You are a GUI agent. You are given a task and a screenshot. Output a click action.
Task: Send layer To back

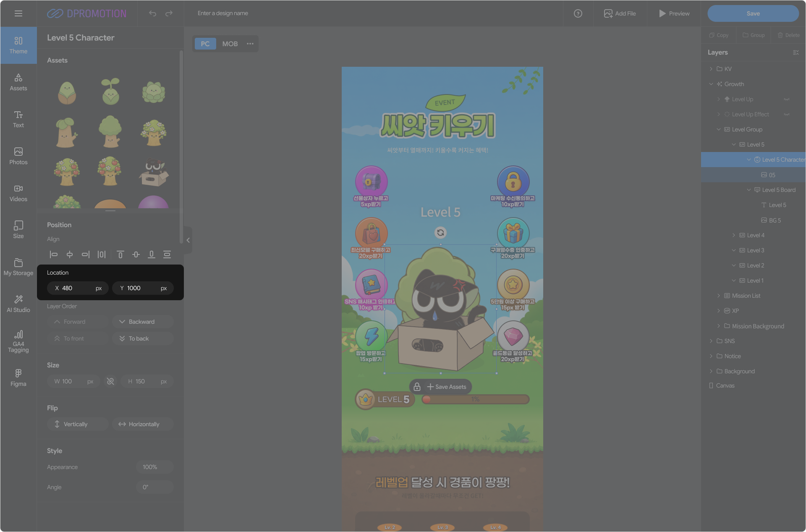coord(143,338)
